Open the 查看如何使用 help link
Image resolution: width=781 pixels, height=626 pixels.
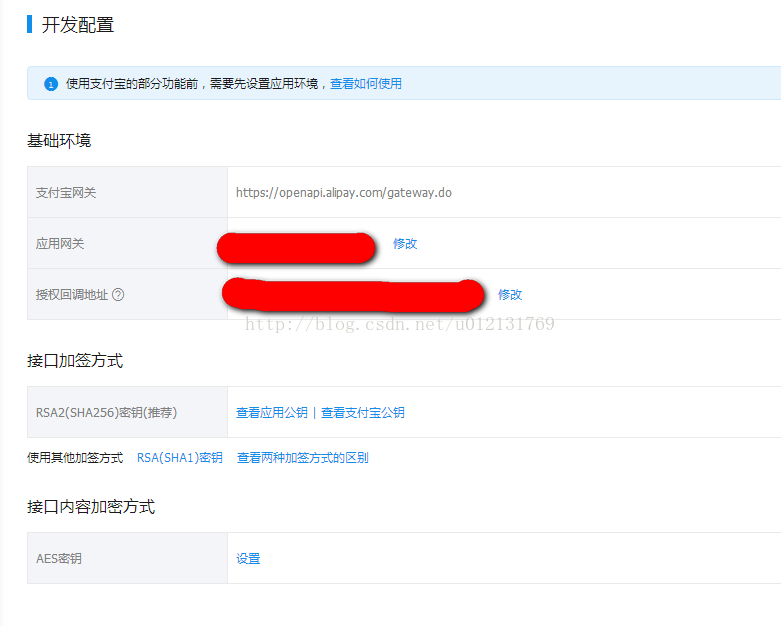coord(366,84)
